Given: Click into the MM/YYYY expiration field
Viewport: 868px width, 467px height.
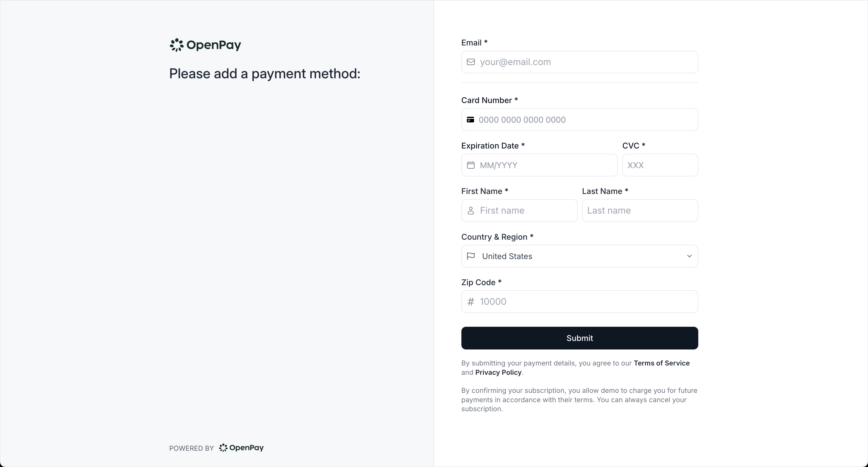Looking at the screenshot, I should pos(546,165).
